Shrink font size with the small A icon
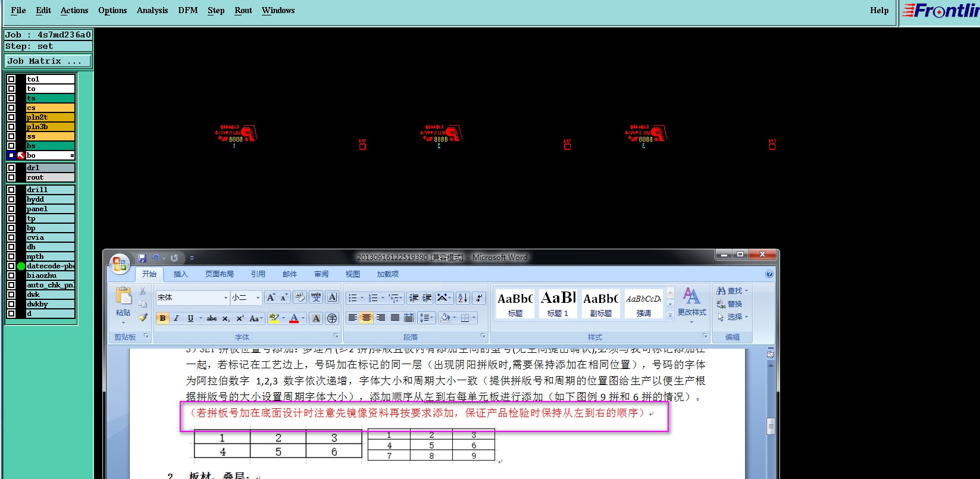 [x=284, y=298]
